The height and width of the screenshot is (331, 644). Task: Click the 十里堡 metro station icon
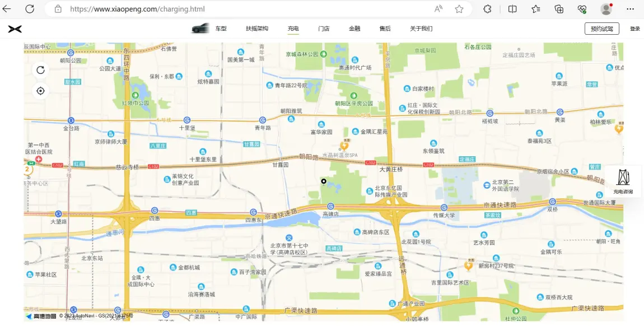tap(187, 120)
